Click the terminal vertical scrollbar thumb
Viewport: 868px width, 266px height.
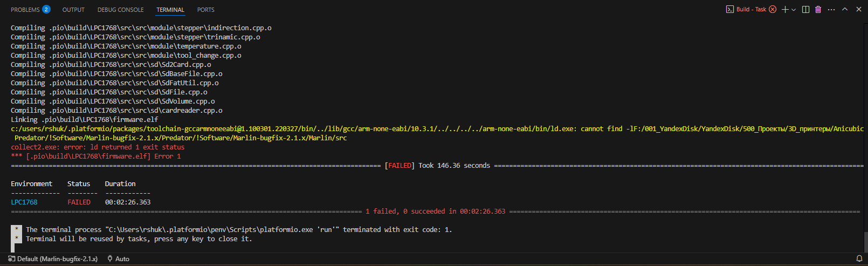point(864,241)
